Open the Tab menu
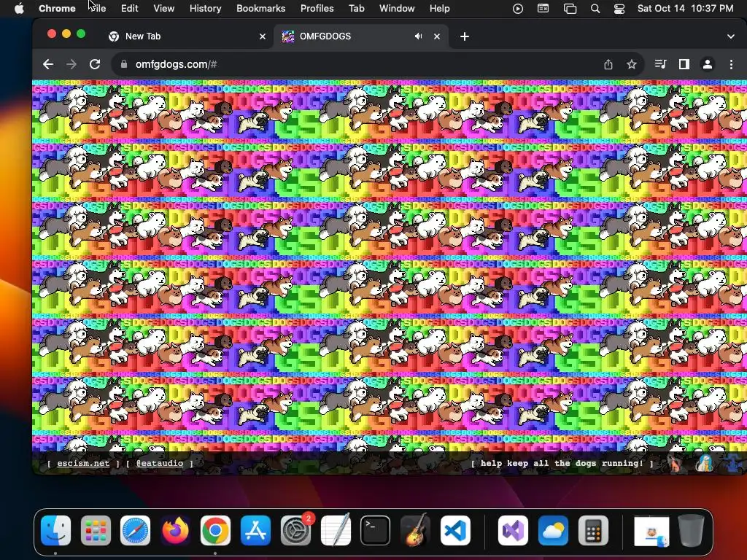The image size is (747, 560). pos(356,8)
